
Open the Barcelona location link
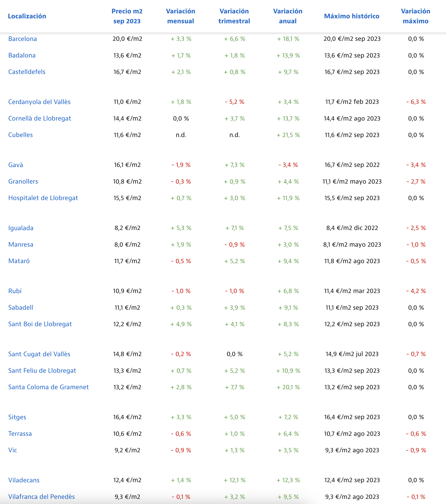pyautogui.click(x=22, y=39)
